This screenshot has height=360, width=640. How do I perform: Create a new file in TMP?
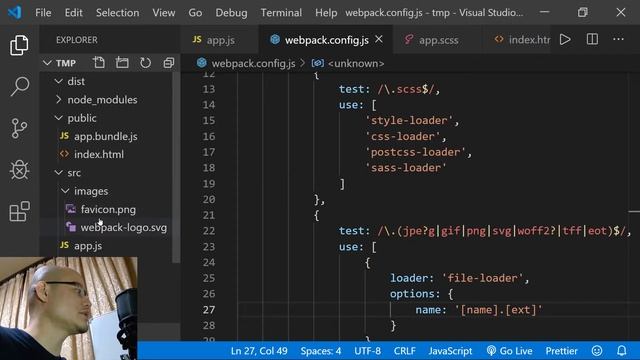(98, 63)
